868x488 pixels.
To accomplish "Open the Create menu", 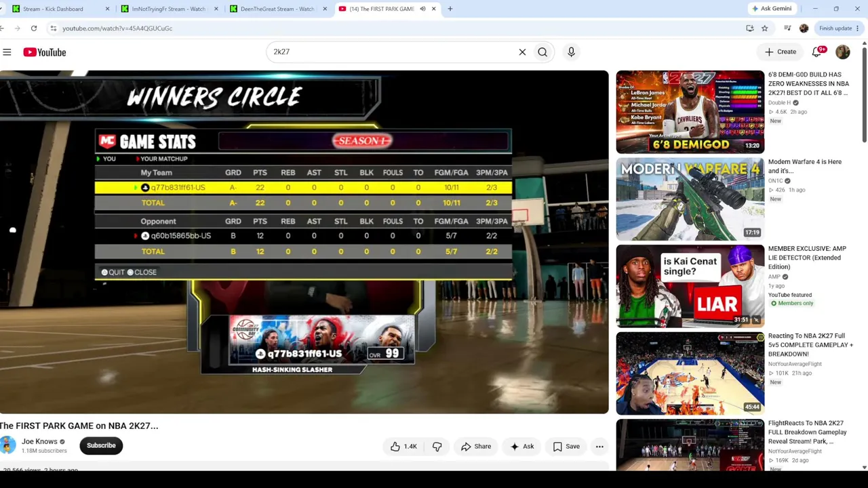I will click(x=781, y=52).
